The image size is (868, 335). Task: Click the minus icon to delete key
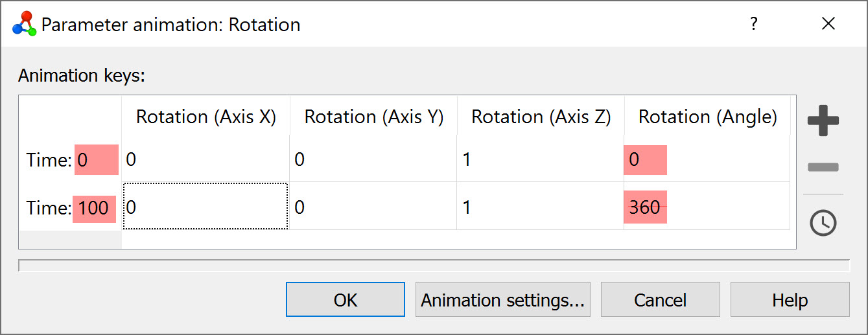click(x=823, y=168)
